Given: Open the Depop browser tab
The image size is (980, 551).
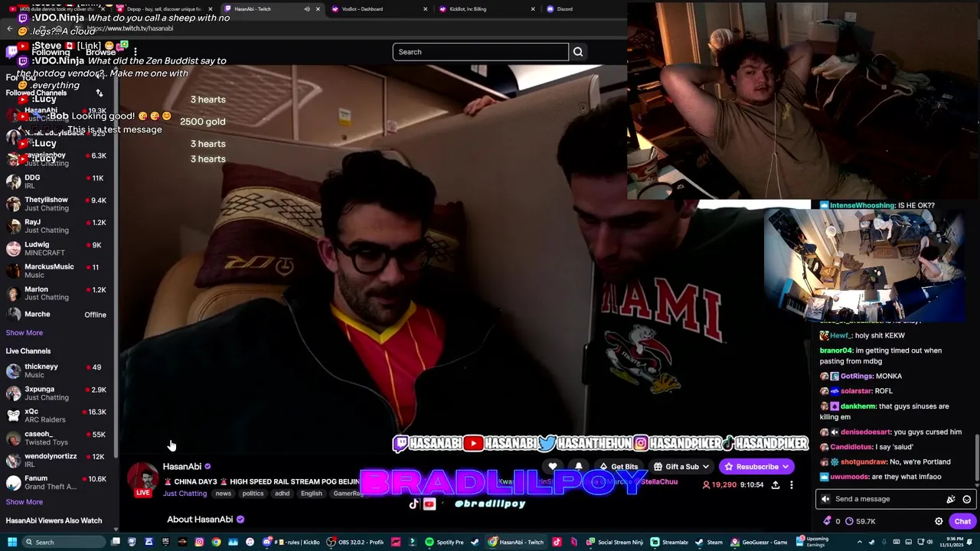Looking at the screenshot, I should [x=165, y=9].
